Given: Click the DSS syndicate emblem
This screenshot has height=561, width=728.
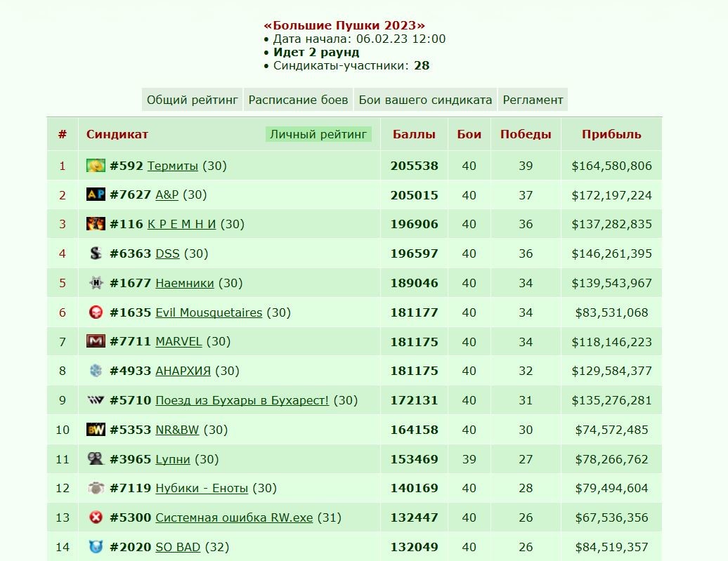Looking at the screenshot, I should pyautogui.click(x=96, y=253).
